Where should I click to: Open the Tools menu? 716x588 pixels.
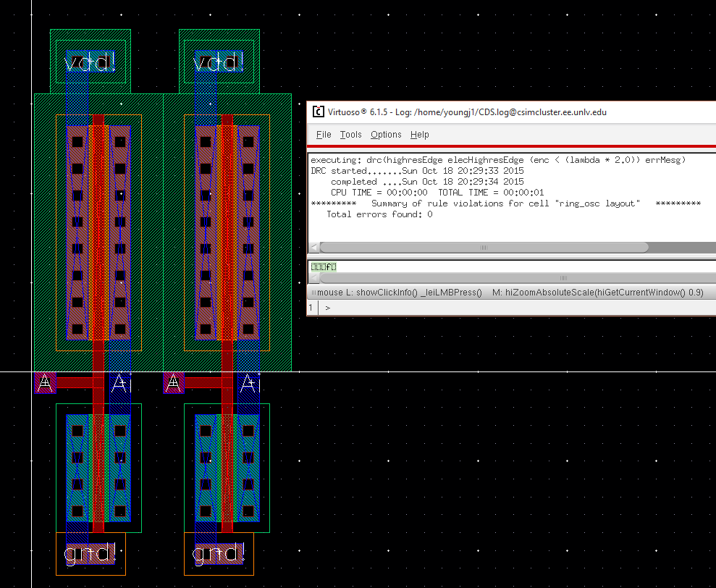pyautogui.click(x=350, y=135)
